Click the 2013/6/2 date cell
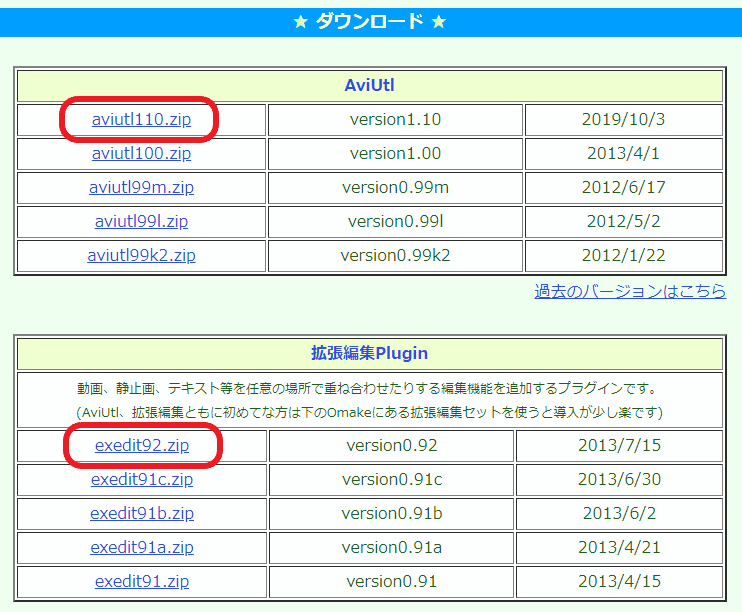 pyautogui.click(x=619, y=514)
